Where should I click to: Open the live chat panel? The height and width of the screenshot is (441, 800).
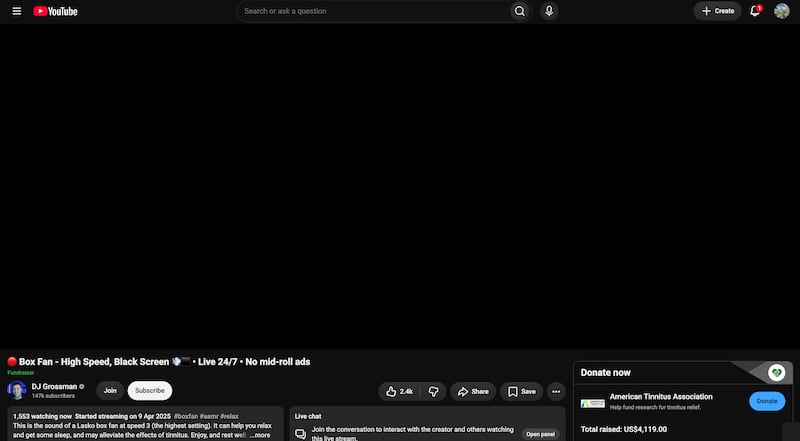[x=540, y=434]
